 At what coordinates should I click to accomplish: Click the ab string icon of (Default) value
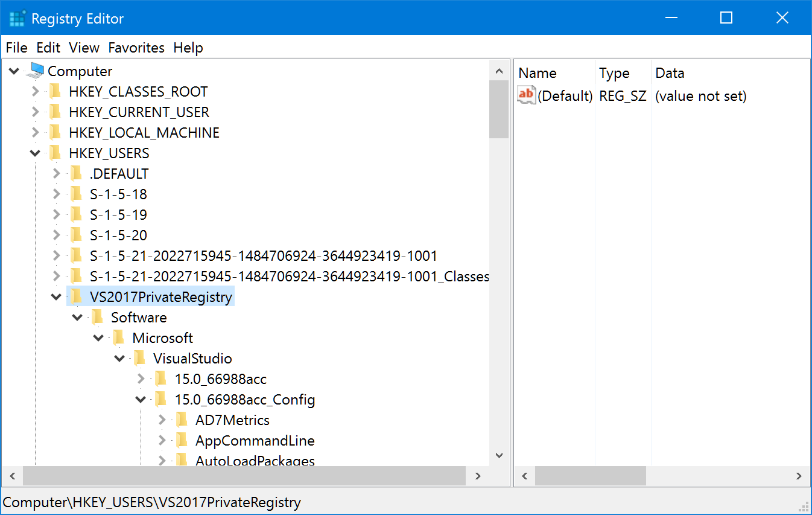click(x=527, y=95)
